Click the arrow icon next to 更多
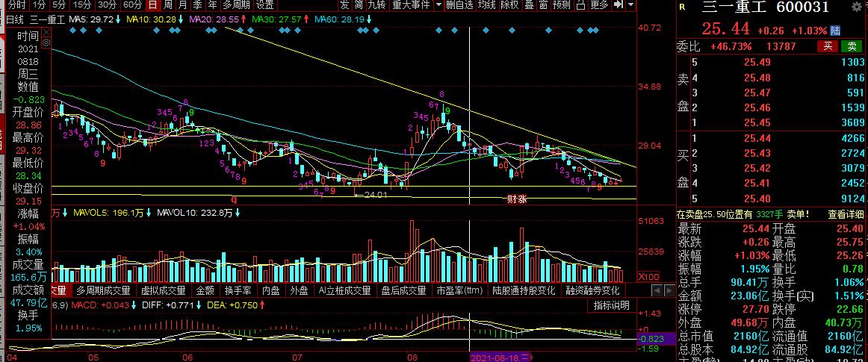The image size is (868, 362). pos(619,5)
